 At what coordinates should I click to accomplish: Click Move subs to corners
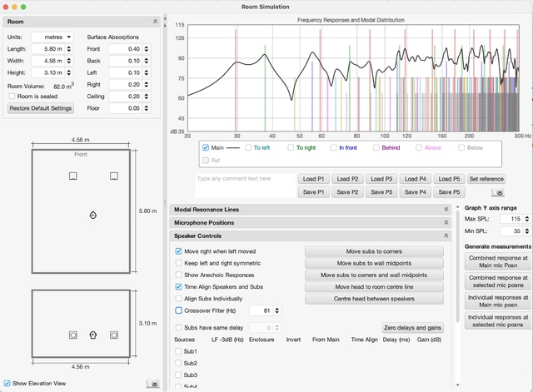(374, 251)
